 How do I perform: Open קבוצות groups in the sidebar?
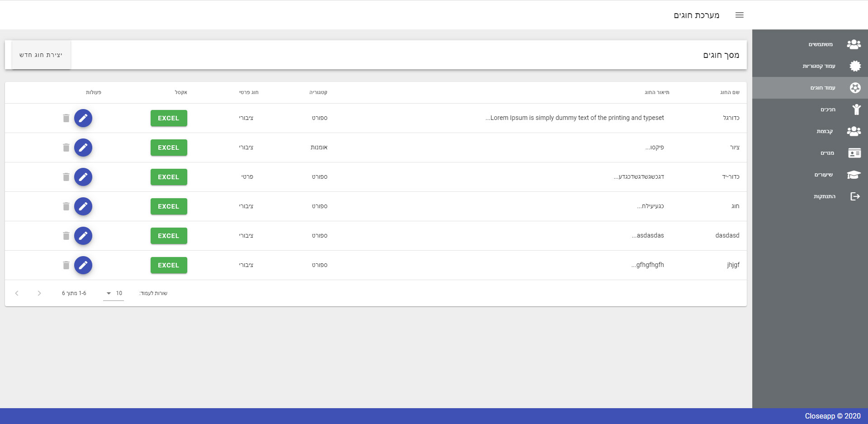(x=824, y=131)
